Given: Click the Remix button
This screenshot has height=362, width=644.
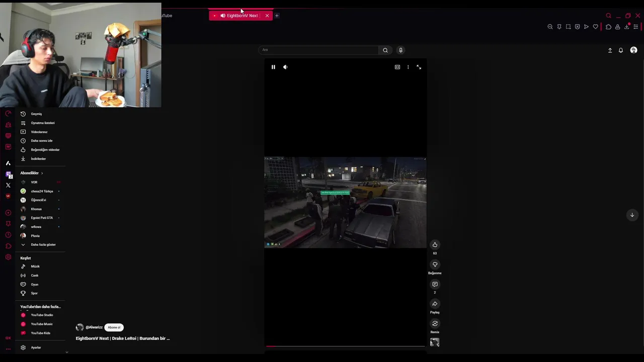Looking at the screenshot, I should pyautogui.click(x=435, y=323).
